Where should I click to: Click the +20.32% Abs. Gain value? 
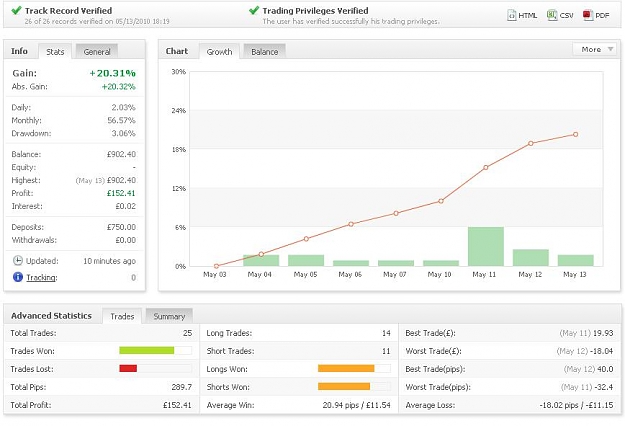(118, 86)
